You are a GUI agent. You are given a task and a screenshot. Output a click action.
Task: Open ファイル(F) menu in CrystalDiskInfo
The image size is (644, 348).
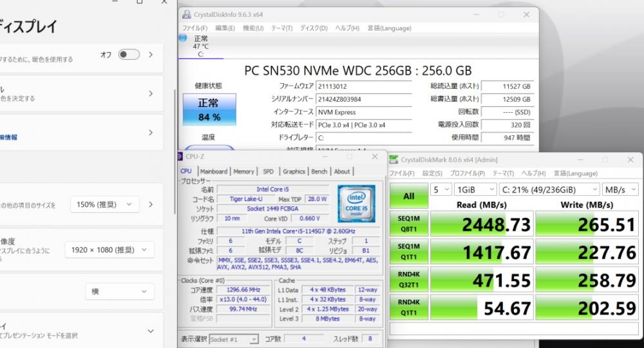pos(194,28)
